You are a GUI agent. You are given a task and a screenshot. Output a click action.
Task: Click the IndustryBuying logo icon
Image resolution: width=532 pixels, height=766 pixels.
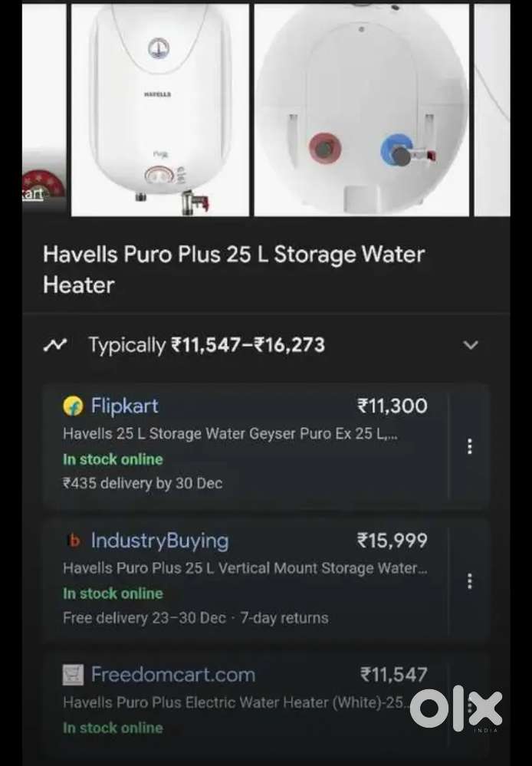coord(74,541)
